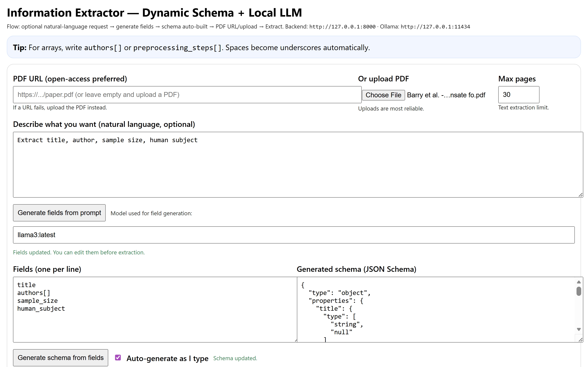Screen dimensions: 588x367
Task: Click the 'Text extraction limit.' hint
Action: [x=523, y=108]
